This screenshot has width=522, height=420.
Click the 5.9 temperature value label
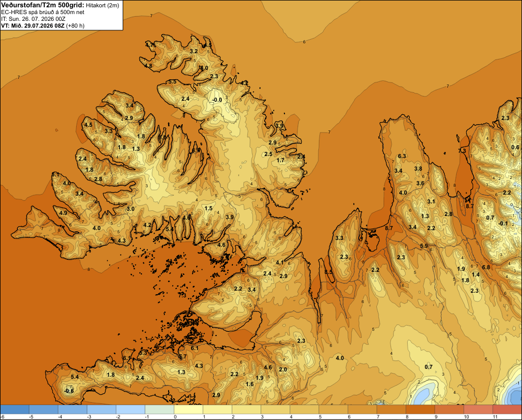pos(424,246)
